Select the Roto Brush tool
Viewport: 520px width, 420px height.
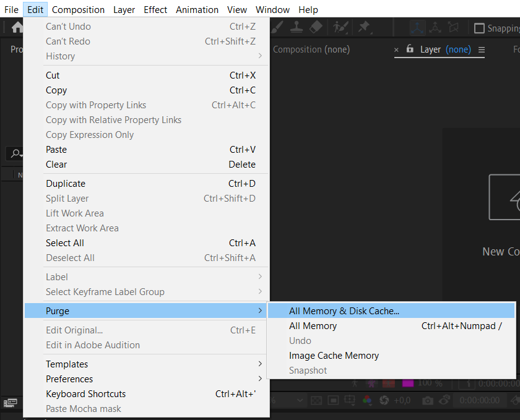pos(340,27)
